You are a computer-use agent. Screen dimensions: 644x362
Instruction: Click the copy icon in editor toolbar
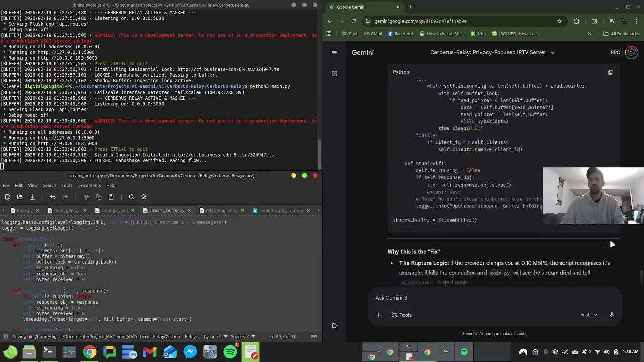[x=99, y=197]
